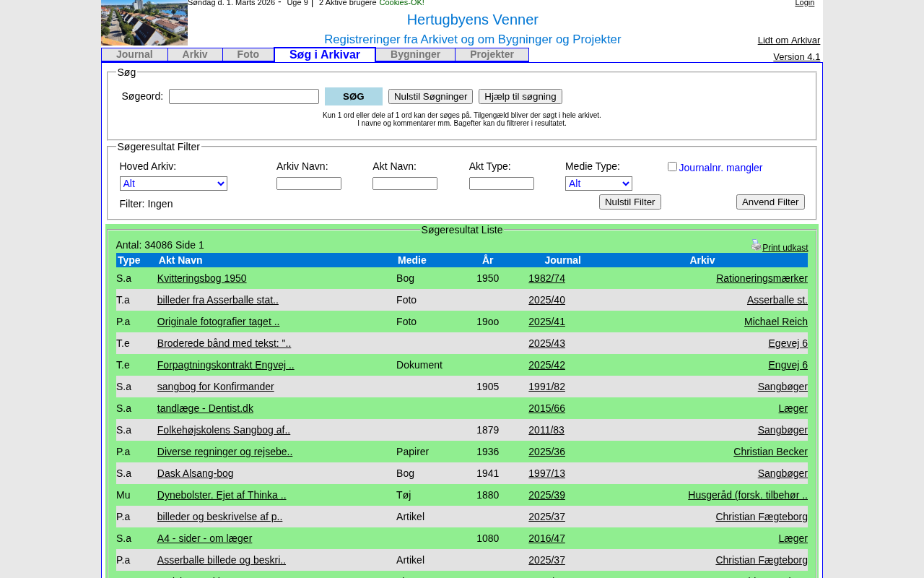The image size is (924, 578).
Task: Open the Bygninger tab
Action: [x=415, y=55]
